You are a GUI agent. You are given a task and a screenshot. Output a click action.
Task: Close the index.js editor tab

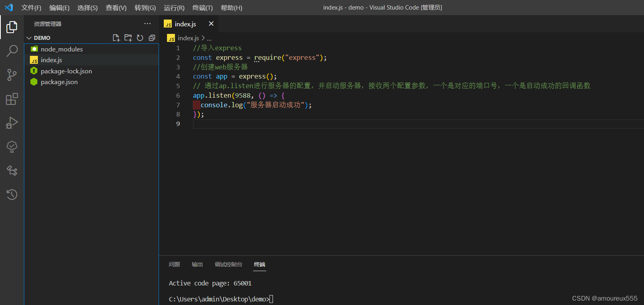click(211, 24)
